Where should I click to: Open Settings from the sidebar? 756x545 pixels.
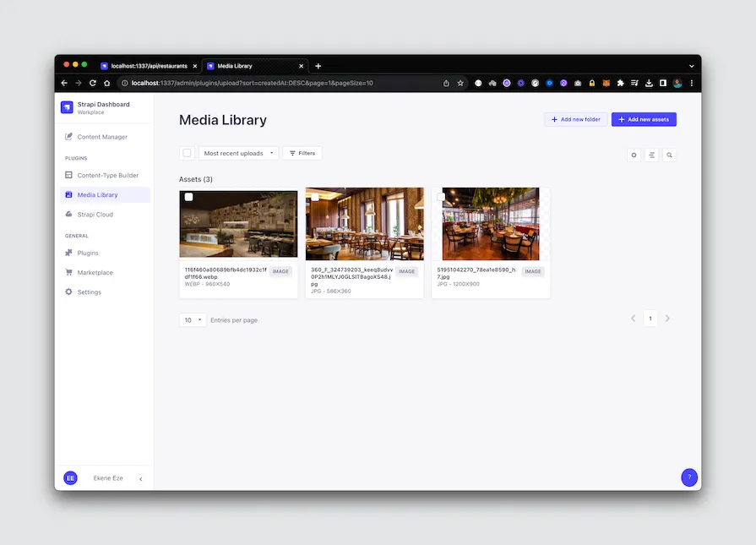(x=88, y=292)
